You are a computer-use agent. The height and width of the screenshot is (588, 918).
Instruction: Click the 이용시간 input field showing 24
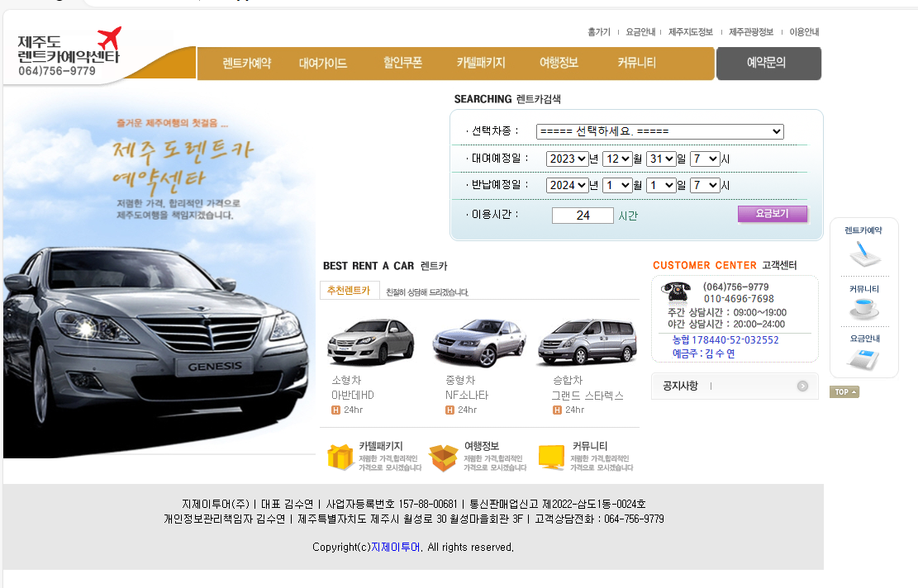583,216
